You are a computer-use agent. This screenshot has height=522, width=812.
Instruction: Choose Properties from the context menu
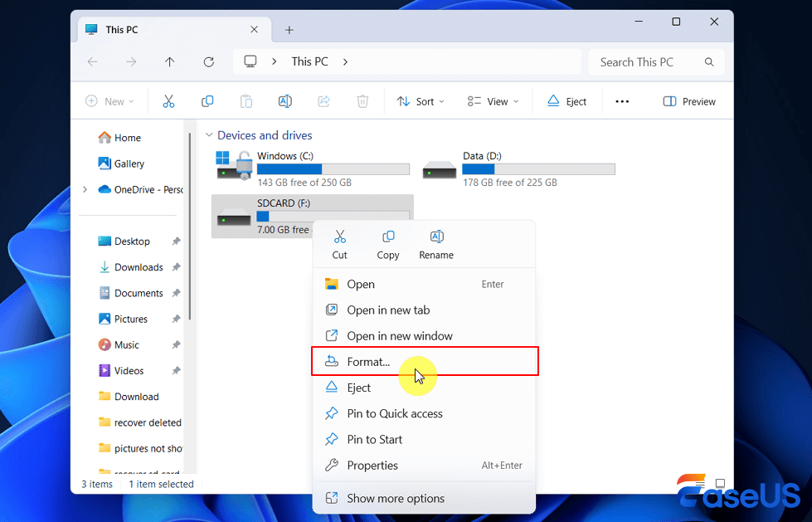pyautogui.click(x=372, y=466)
